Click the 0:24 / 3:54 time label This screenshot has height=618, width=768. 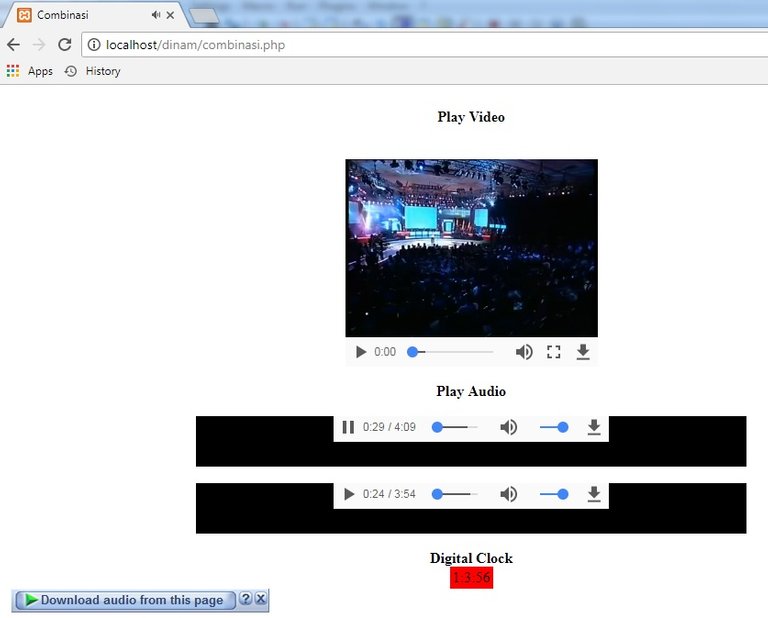389,494
